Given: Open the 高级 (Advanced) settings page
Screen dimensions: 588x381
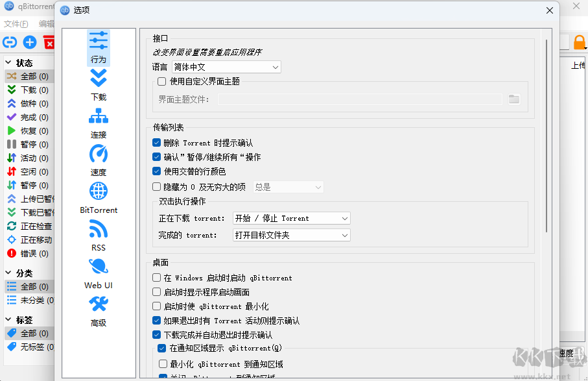Looking at the screenshot, I should tap(99, 311).
